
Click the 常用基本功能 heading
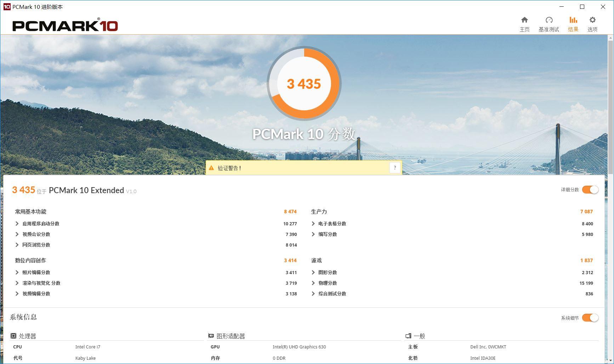[x=30, y=212]
